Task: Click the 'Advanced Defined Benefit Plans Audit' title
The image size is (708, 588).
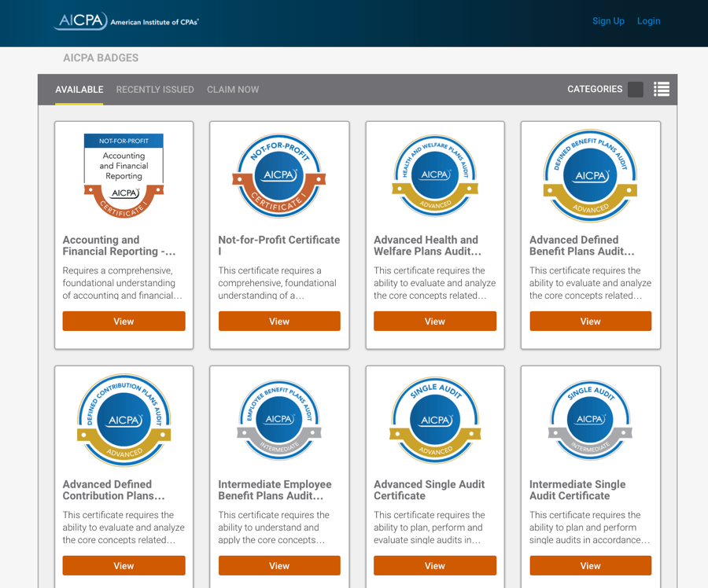Action: pyautogui.click(x=582, y=245)
